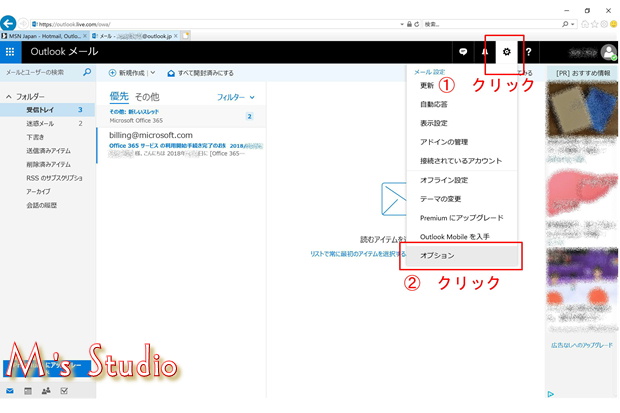Open RSS のサブスクリプション folder

pyautogui.click(x=47, y=178)
